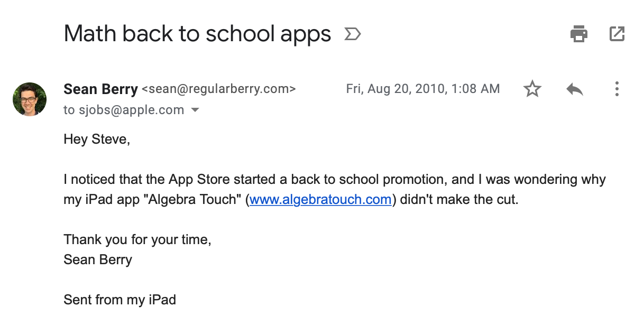
Task: Click the line starting 'I noticed that the App Store'
Action: point(335,180)
